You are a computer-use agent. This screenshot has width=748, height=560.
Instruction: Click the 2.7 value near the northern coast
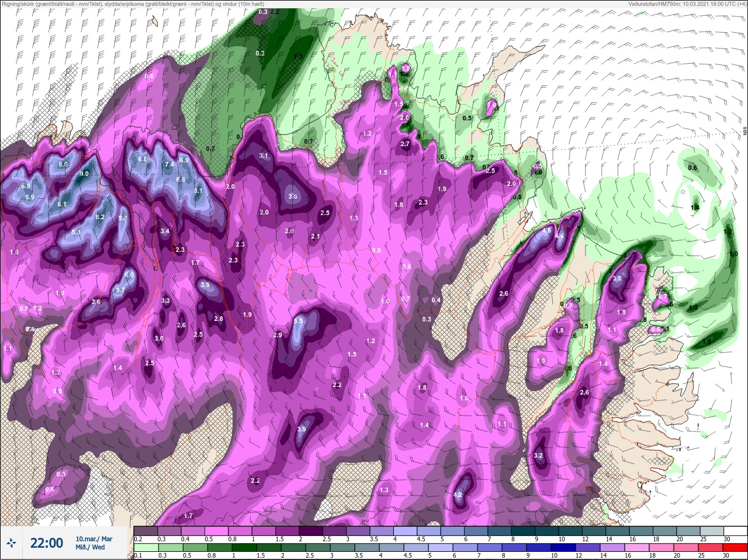point(405,144)
